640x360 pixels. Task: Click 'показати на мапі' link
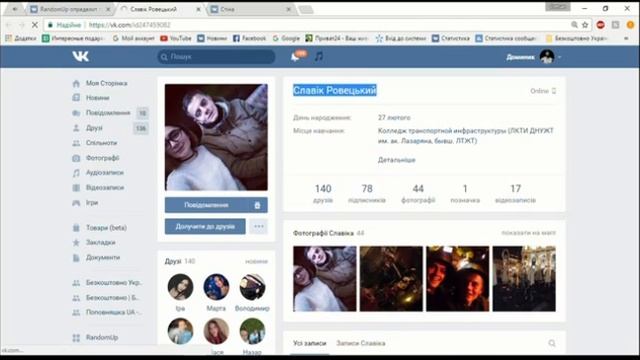(x=529, y=233)
